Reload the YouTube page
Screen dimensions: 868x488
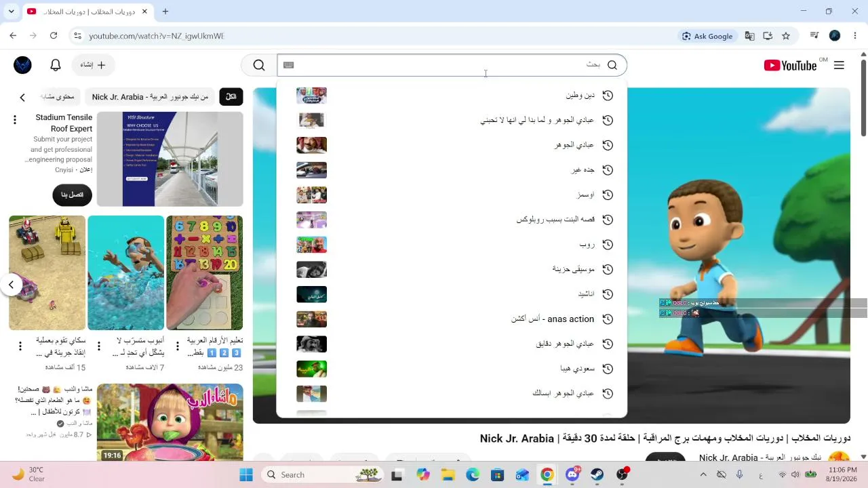point(54,36)
